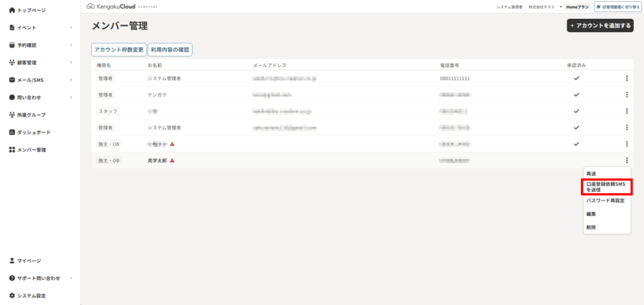The width and height of the screenshot is (644, 305).
Task: Select 削除 from the row menu
Action: pyautogui.click(x=591, y=227)
